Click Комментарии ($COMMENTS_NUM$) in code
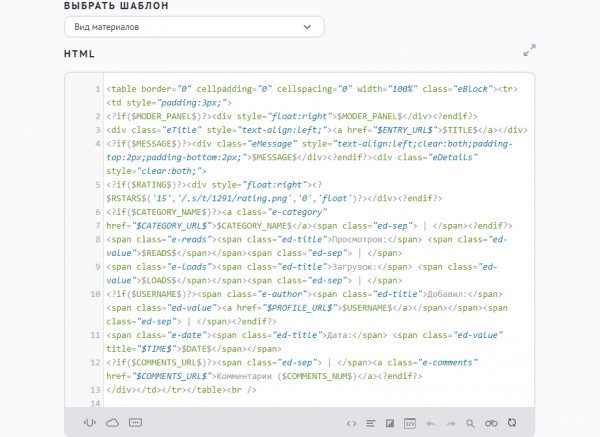The width and height of the screenshot is (600, 437). [287, 376]
